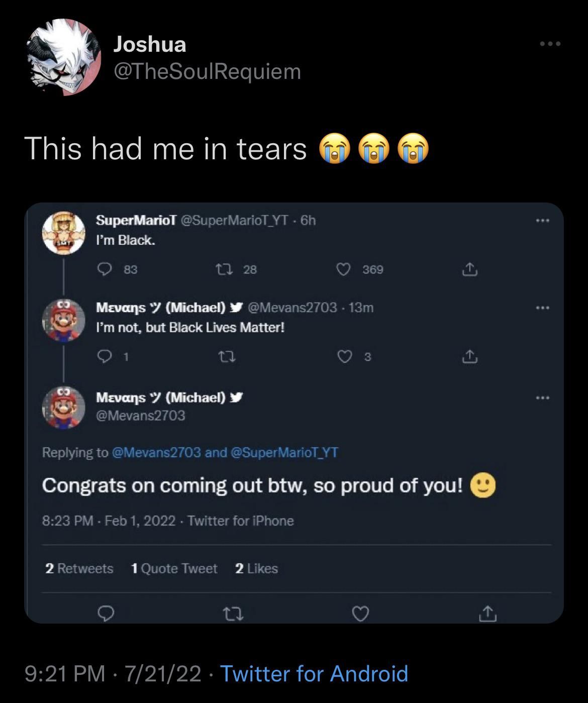This screenshot has height=703, width=588.
Task: Share the 'Congrats on coming out' tweet
Action: [487, 613]
